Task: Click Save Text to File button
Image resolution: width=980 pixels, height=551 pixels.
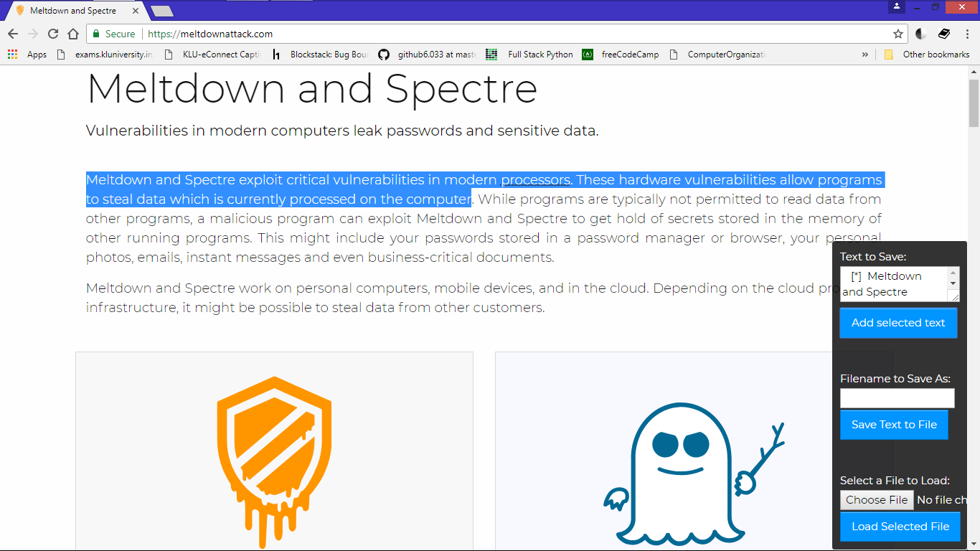Action: coord(894,425)
